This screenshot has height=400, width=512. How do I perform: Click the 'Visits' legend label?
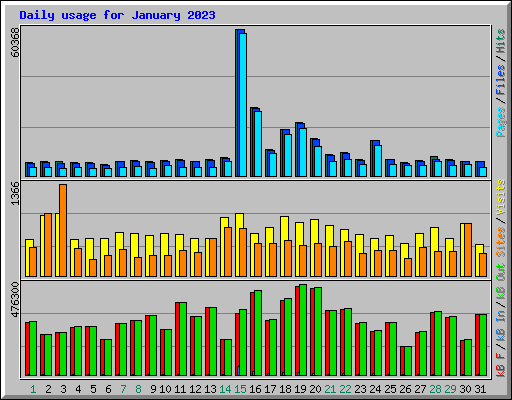(501, 197)
